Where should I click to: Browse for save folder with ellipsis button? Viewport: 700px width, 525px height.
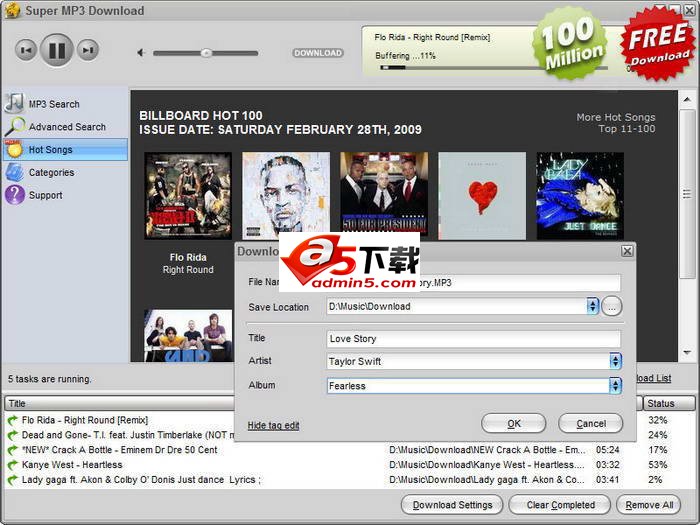612,307
